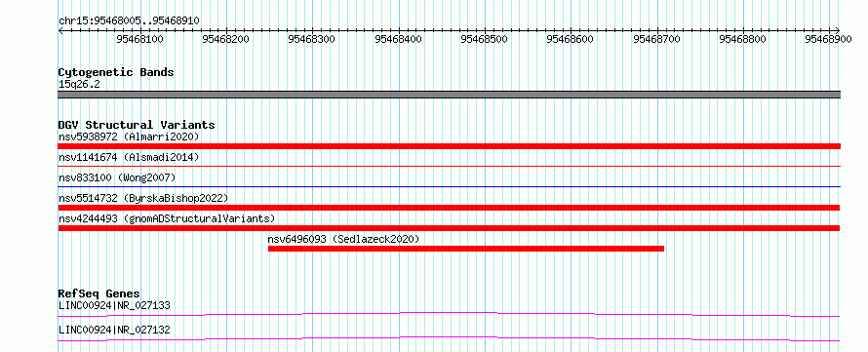The image size is (868, 352).
Task: Select the thin red line for nsv1141674
Action: (x=449, y=166)
